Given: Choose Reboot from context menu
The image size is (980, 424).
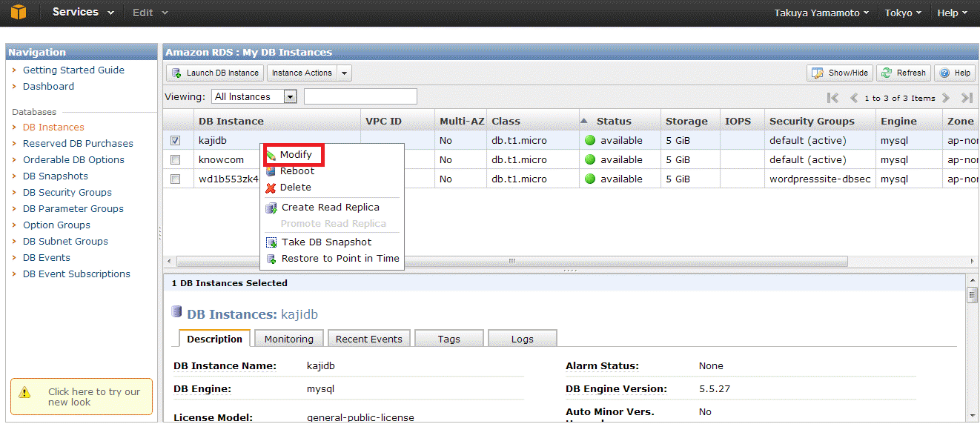Looking at the screenshot, I should 297,171.
